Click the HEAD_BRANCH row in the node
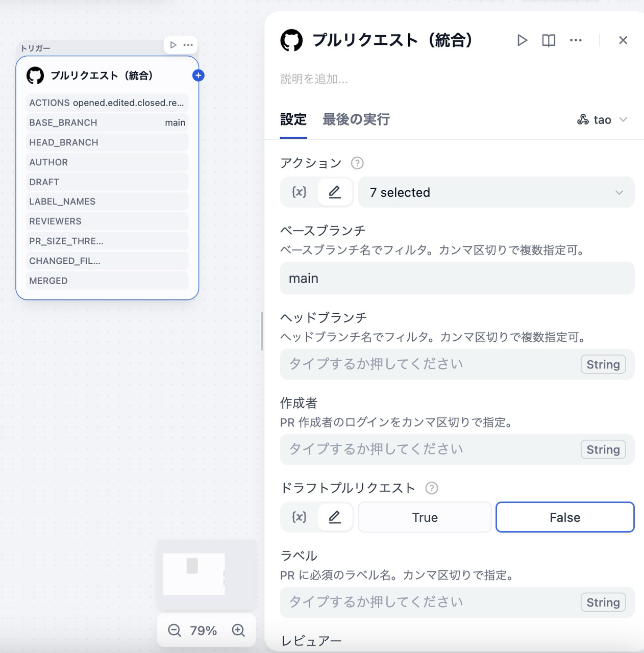Viewport: 644px width, 653px height. point(107,142)
